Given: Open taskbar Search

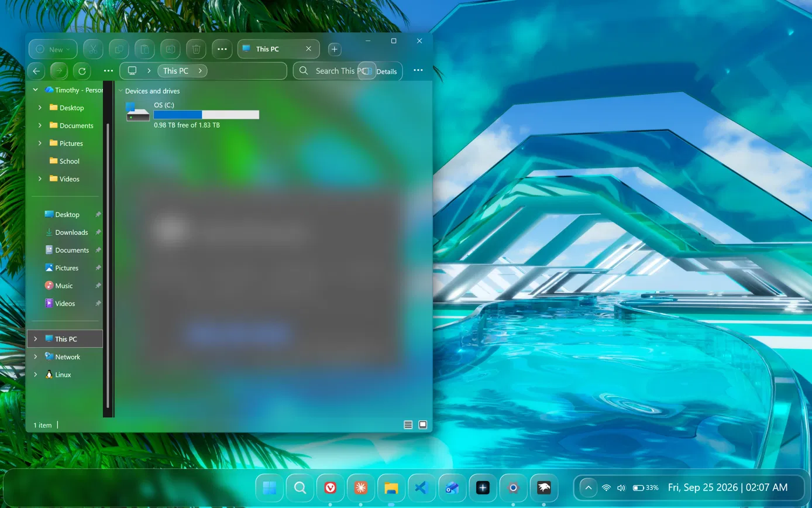Looking at the screenshot, I should [x=300, y=488].
